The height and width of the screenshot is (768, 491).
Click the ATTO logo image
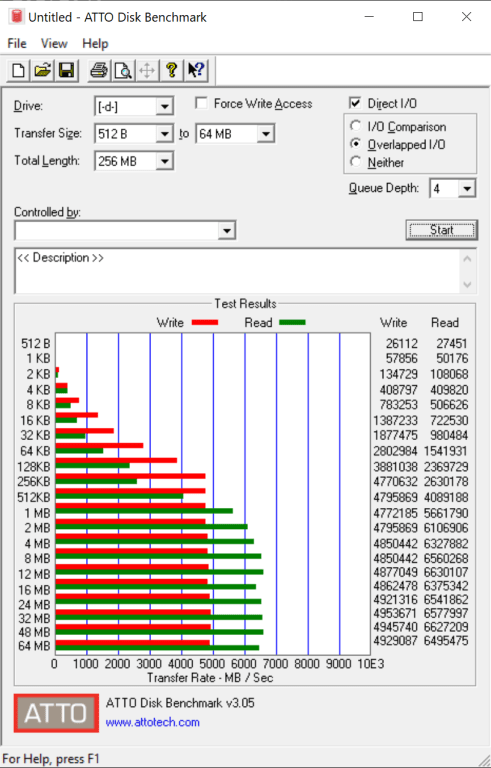pyautogui.click(x=56, y=713)
